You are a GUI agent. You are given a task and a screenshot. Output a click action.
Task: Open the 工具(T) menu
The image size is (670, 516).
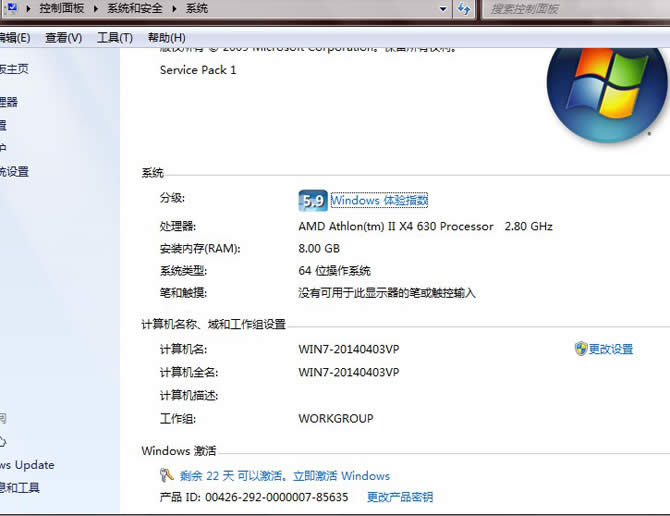click(x=115, y=38)
